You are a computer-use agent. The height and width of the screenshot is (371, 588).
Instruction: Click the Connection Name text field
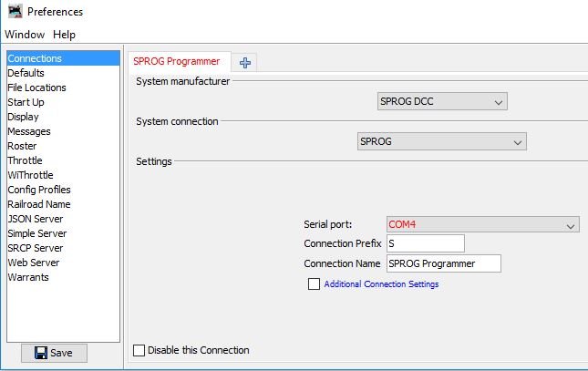(x=443, y=263)
